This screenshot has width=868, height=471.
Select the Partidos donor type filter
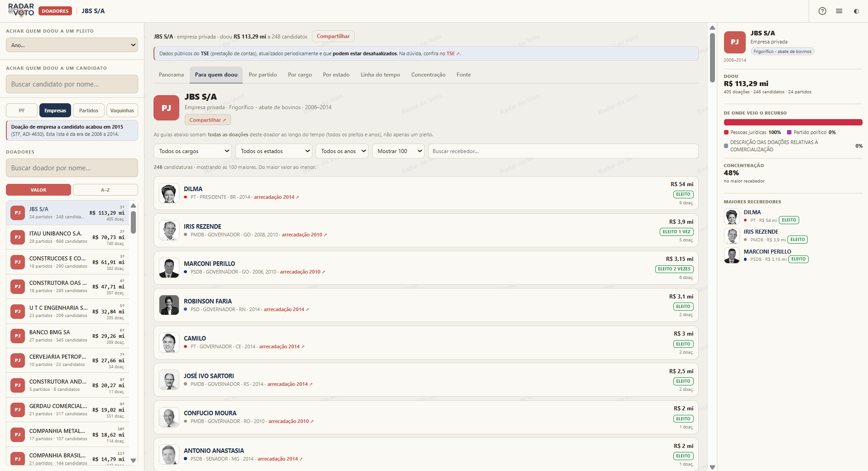coord(89,111)
